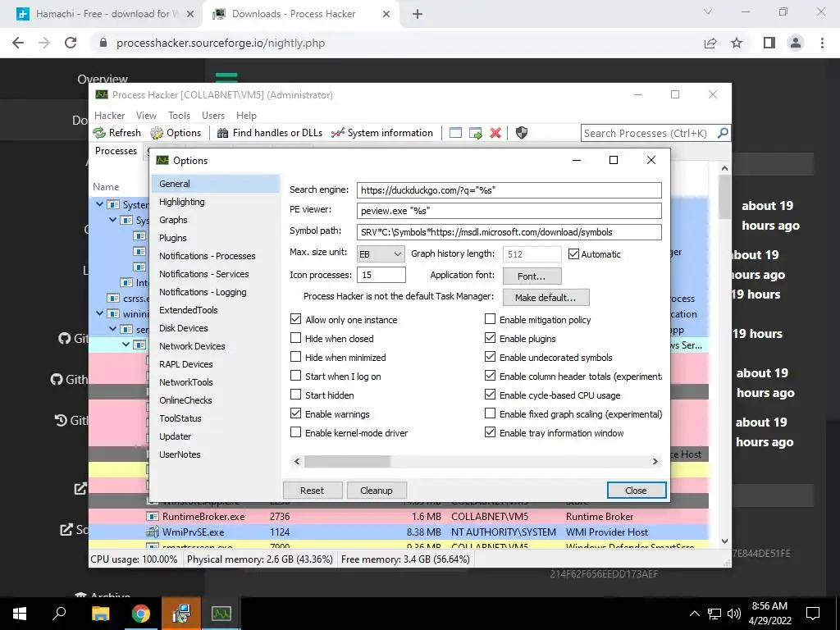
Task: Open the notification center icon
Action: tap(813, 614)
